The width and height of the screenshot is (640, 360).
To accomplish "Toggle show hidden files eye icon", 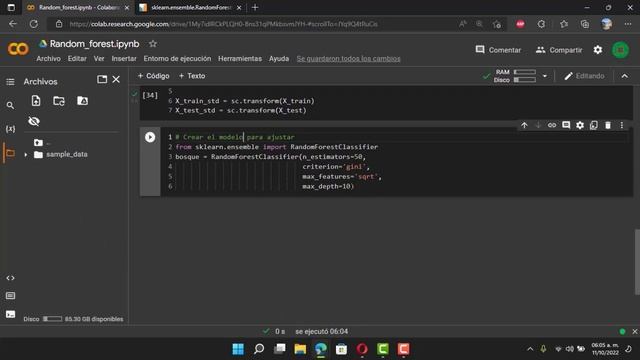I will [x=34, y=121].
